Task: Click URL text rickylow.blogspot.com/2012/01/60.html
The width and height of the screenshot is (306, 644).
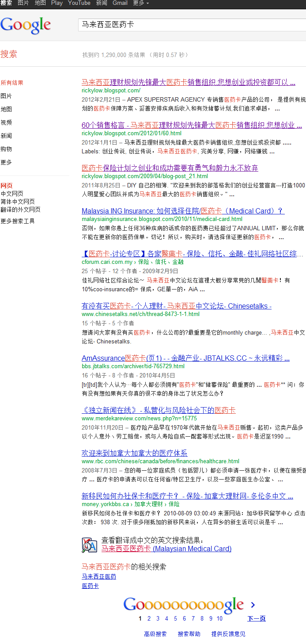Action: (x=132, y=133)
